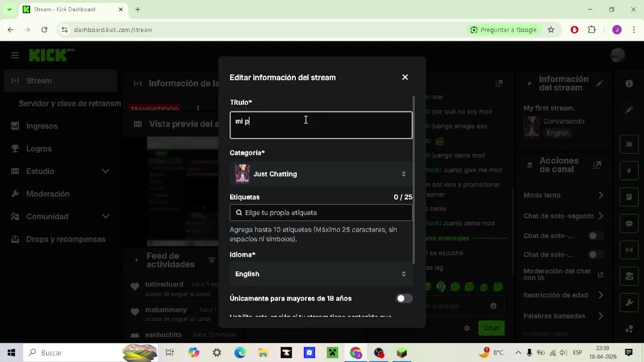The height and width of the screenshot is (362, 644).
Task: Go back to the previous page
Action: pyautogui.click(x=10, y=30)
